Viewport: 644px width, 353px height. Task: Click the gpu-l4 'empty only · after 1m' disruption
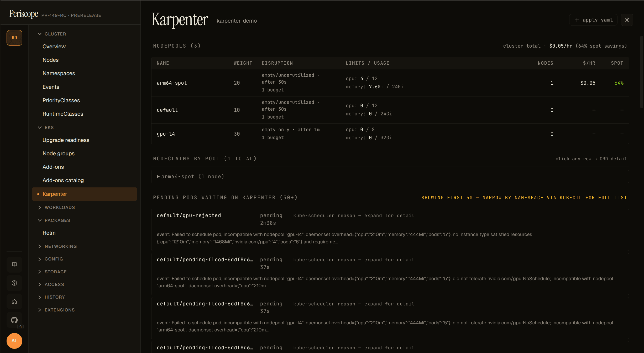coord(291,130)
